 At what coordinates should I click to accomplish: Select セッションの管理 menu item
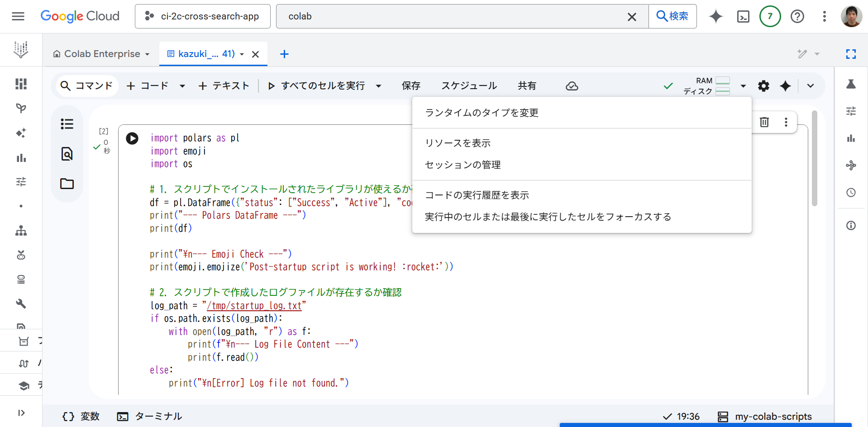[463, 165]
